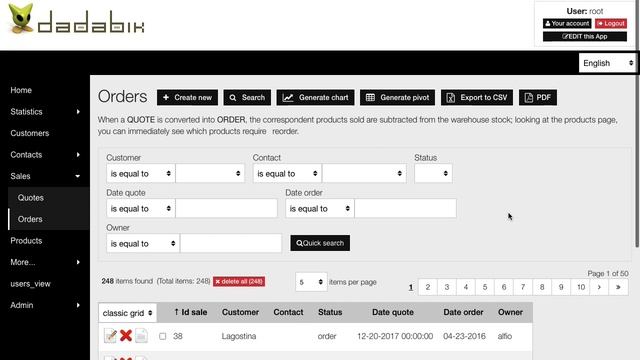The width and height of the screenshot is (640, 360).
Task: Sort by Status column header
Action: [330, 312]
